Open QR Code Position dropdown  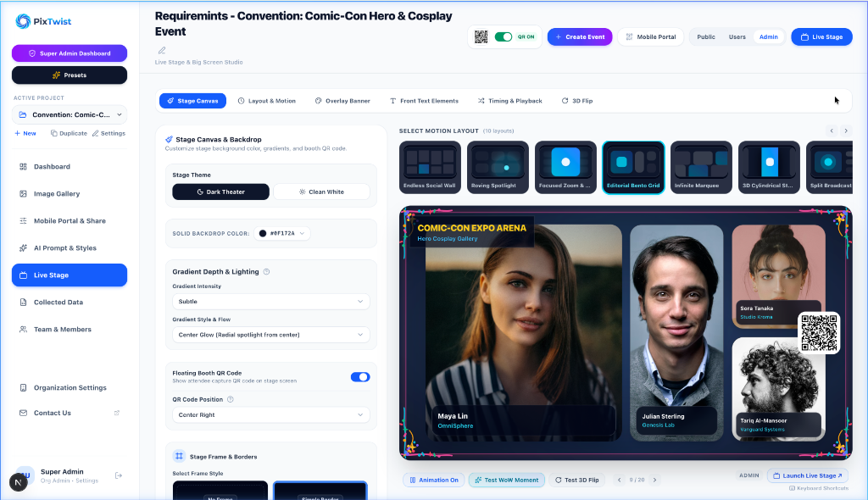[271, 414]
